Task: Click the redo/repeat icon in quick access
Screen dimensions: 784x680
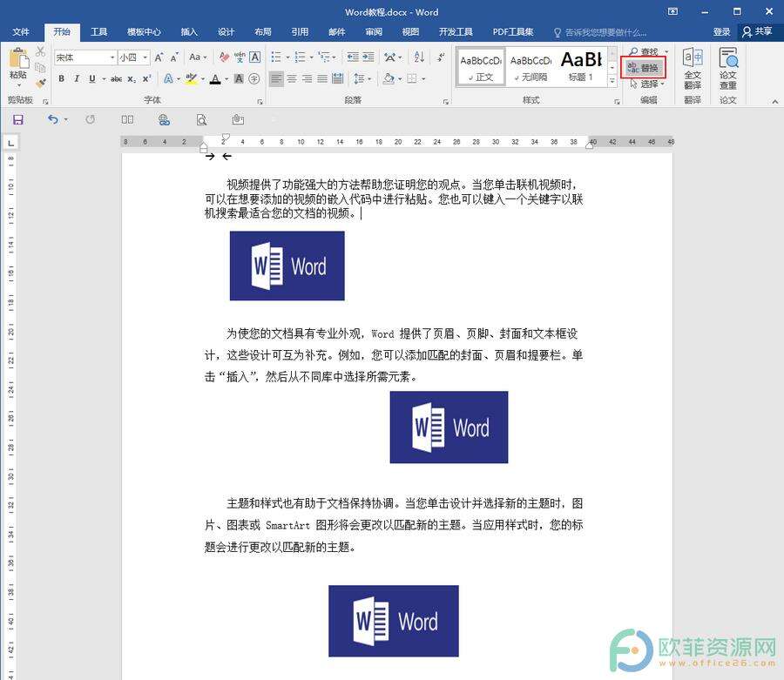Action: click(91, 120)
